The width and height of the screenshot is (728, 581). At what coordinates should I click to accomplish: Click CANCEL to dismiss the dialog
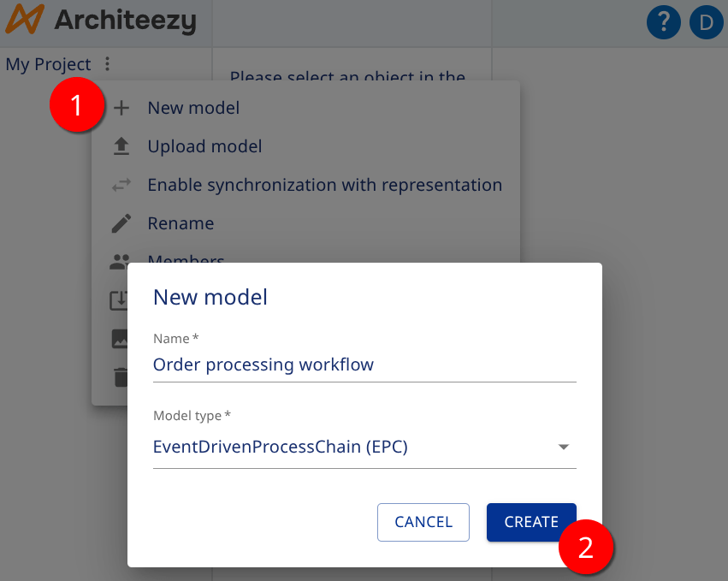point(423,522)
